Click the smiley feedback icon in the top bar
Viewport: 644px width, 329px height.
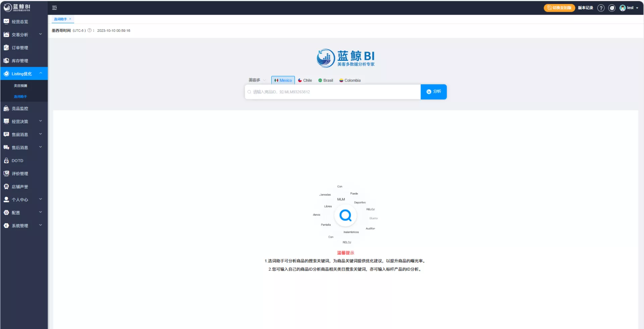(612, 8)
